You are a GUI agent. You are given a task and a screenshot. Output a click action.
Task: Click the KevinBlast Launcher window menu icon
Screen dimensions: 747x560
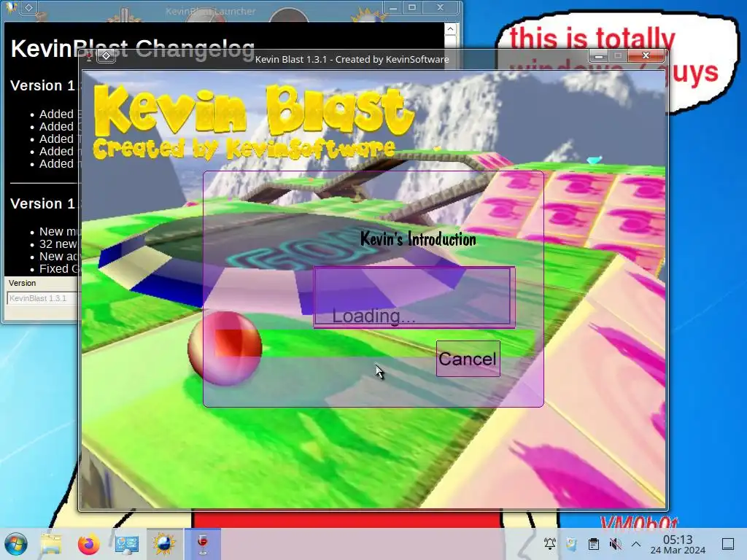(x=10, y=7)
